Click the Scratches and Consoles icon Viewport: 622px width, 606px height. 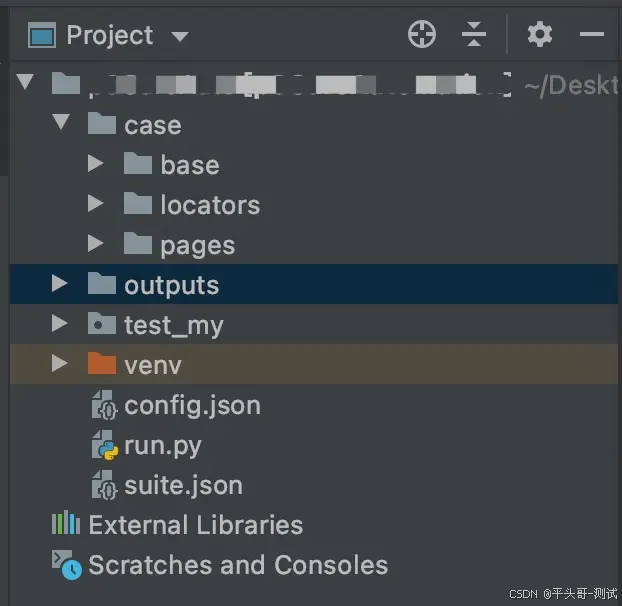67,565
